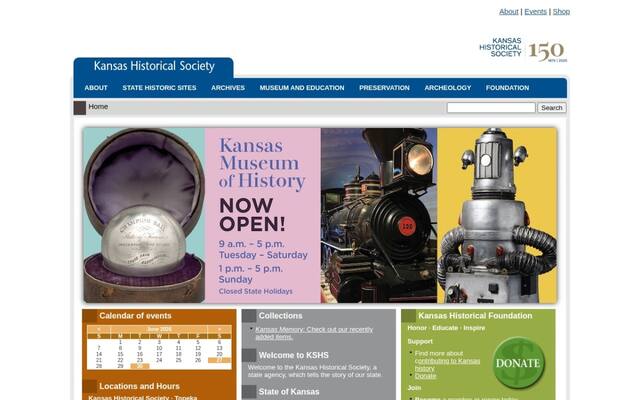This screenshot has width=640, height=400.
Task: Open the FOUNDATION navigation menu
Action: [507, 88]
